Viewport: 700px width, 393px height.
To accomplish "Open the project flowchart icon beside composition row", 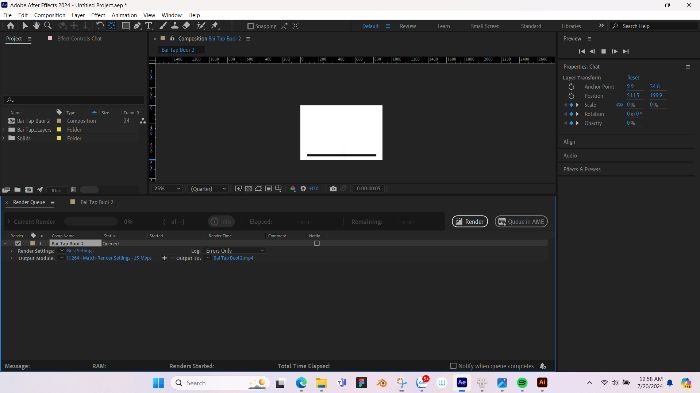I will tap(142, 121).
